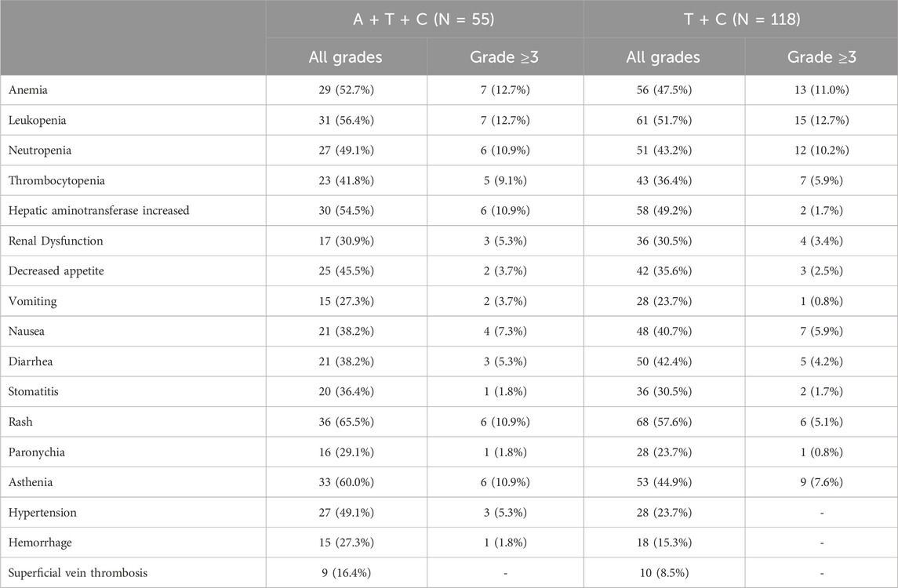Select the Rash row label
The image size is (898, 588).
[x=21, y=423]
